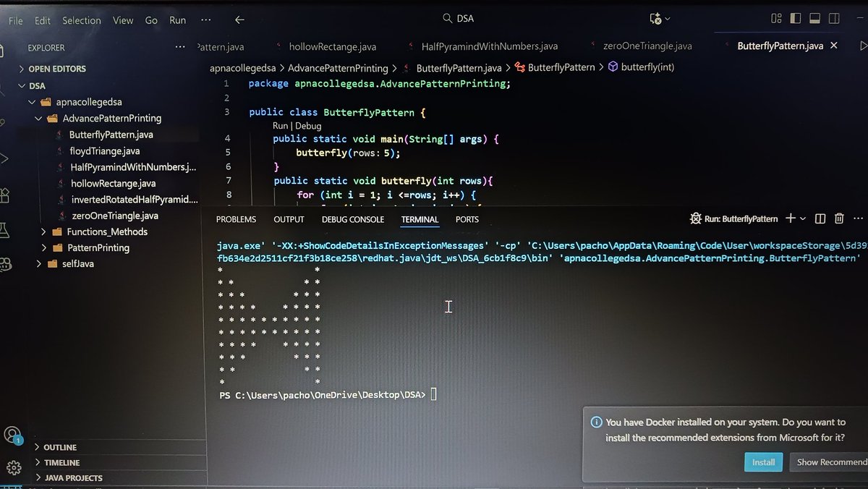Select the ButterflyPattern.java editor tab
Image resolution: width=868 pixels, height=489 pixels.
pos(780,46)
